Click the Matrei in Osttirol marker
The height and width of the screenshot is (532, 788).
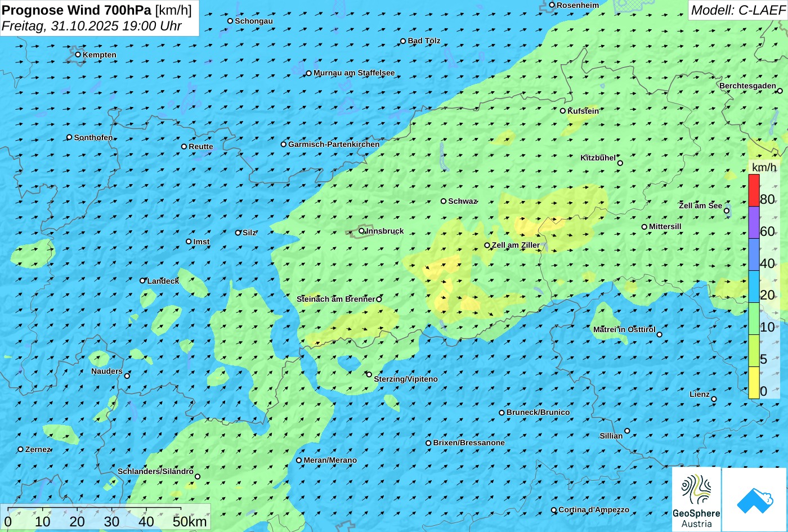[x=660, y=334]
